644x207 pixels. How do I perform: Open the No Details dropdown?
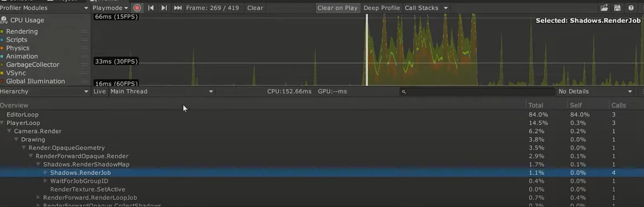595,91
